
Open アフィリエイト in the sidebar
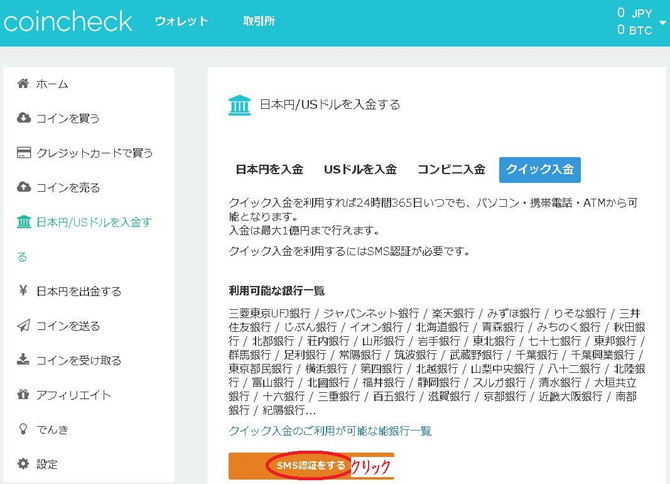(x=73, y=395)
